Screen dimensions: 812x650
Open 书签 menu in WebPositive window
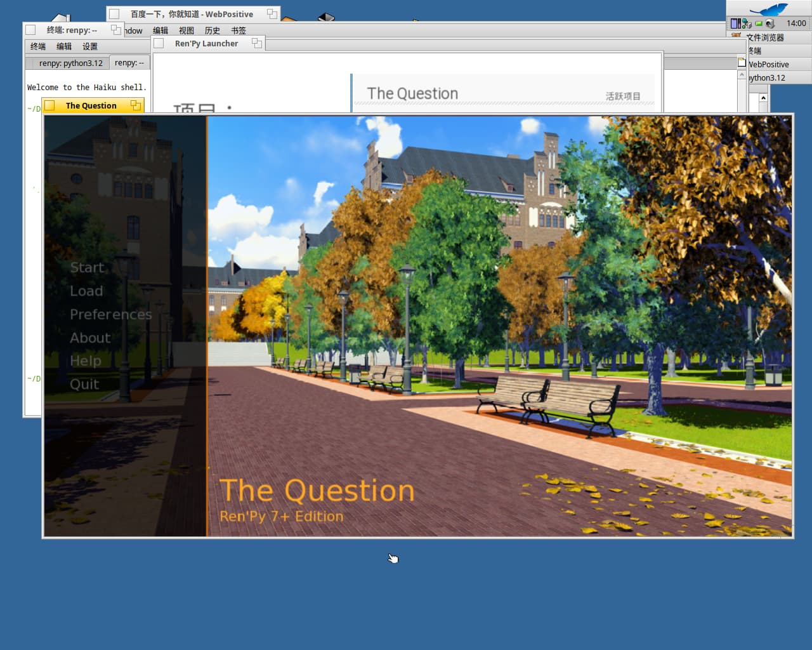coord(239,30)
